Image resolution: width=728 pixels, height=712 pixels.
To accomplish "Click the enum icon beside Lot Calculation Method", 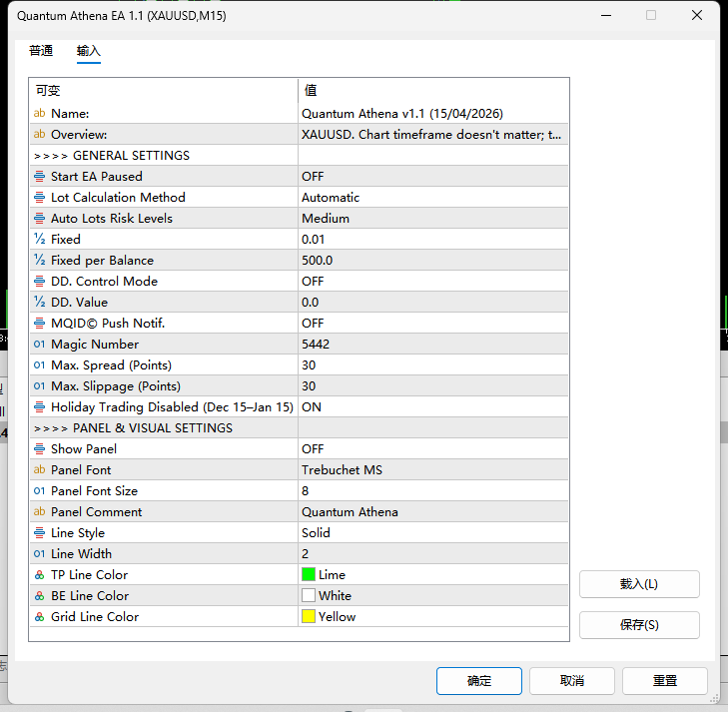I will (x=40, y=198).
